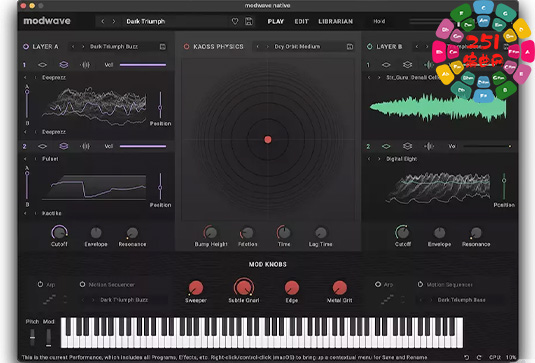Adjust Layer A oscillator 2 Vol slider

tap(143, 146)
